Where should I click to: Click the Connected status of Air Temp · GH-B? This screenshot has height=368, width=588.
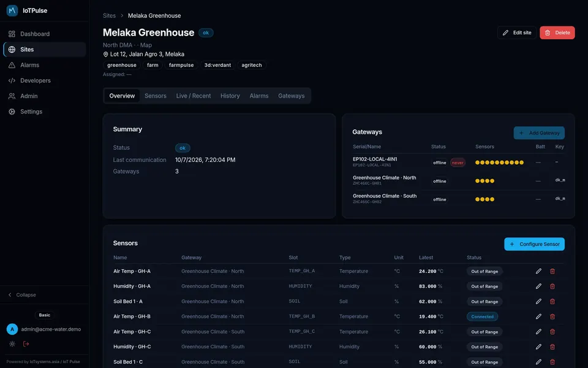tap(482, 316)
